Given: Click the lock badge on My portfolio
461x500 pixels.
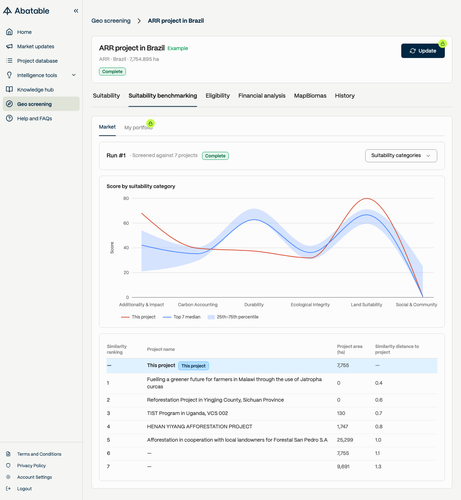Looking at the screenshot, I should click(x=150, y=124).
